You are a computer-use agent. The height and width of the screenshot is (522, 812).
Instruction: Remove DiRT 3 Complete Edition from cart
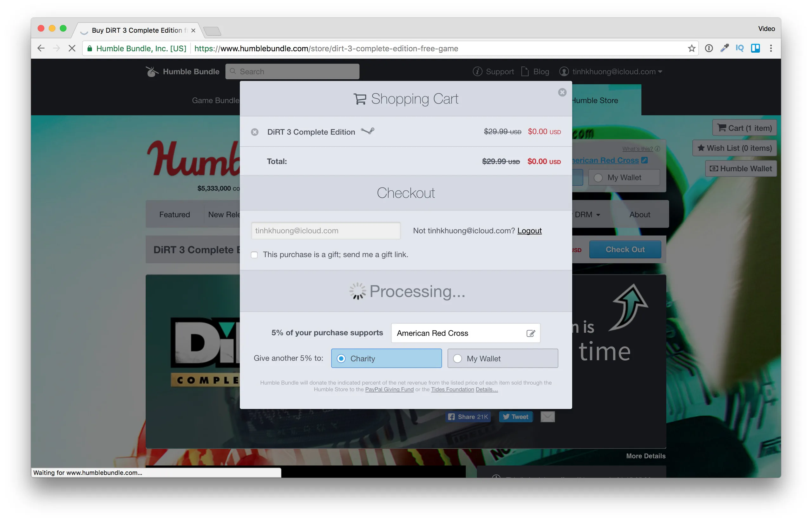255,132
